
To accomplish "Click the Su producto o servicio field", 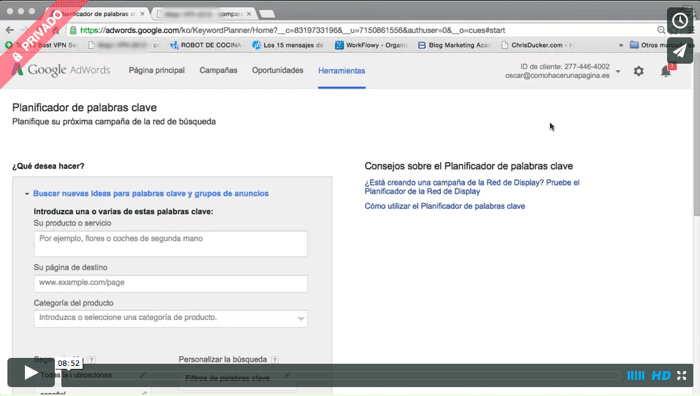I will click(171, 243).
